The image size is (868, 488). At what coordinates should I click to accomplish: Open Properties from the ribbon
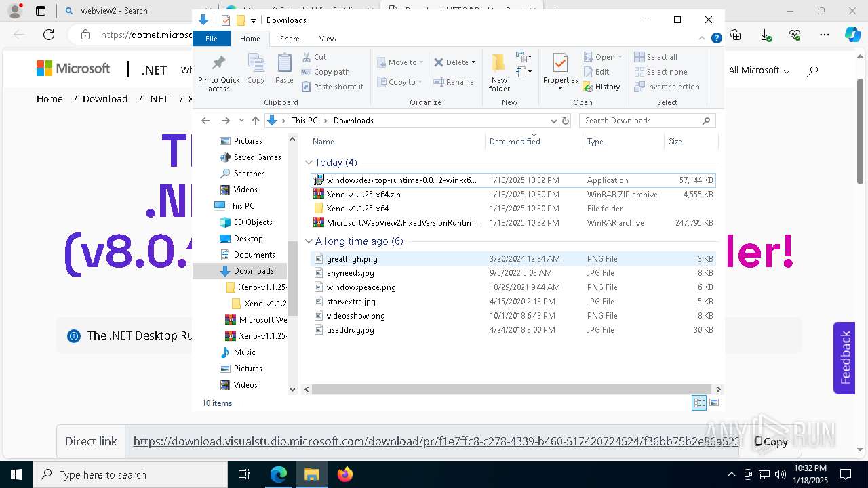[560, 71]
